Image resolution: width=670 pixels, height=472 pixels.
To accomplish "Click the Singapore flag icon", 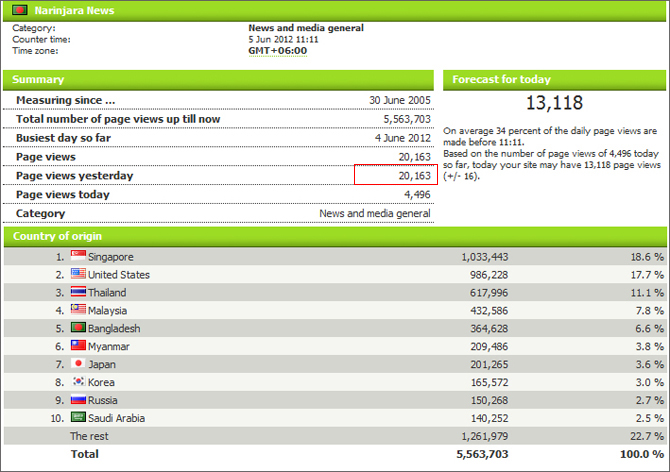I will click(x=77, y=256).
